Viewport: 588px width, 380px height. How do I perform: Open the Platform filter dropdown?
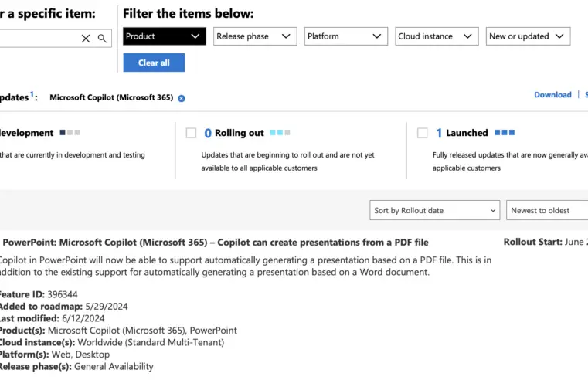[x=345, y=36]
